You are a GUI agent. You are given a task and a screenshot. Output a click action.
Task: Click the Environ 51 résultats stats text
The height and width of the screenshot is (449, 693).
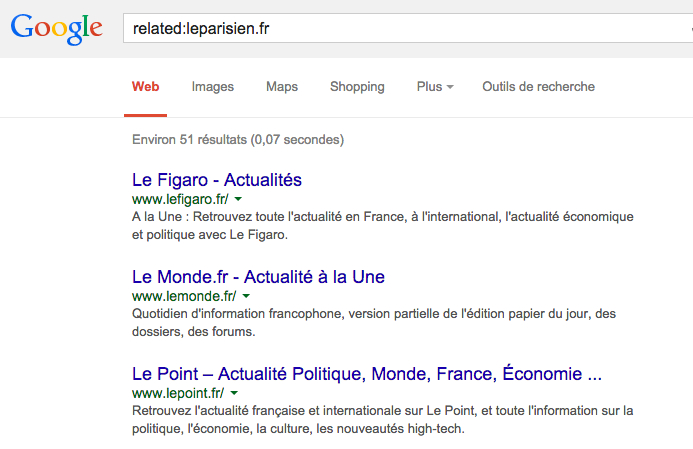[238, 140]
